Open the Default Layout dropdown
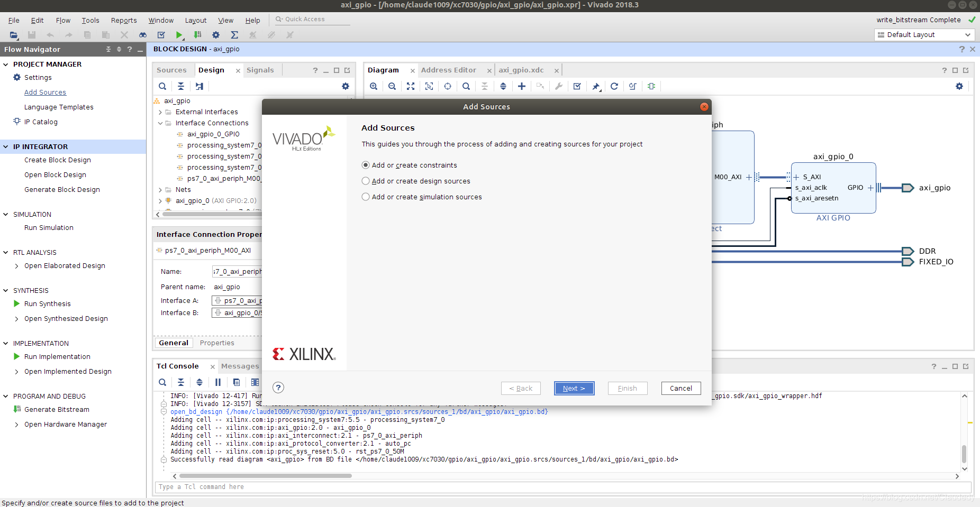 tap(924, 35)
